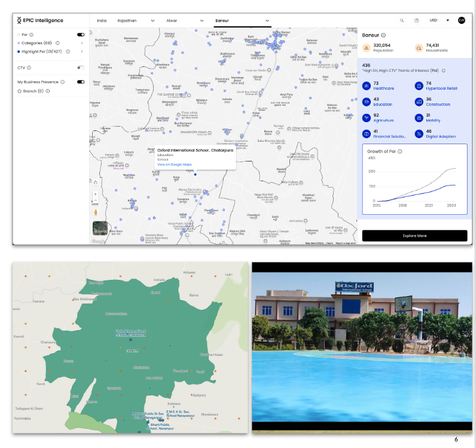Open the Healthcare link
476x448 pixels.
pyautogui.click(x=384, y=89)
